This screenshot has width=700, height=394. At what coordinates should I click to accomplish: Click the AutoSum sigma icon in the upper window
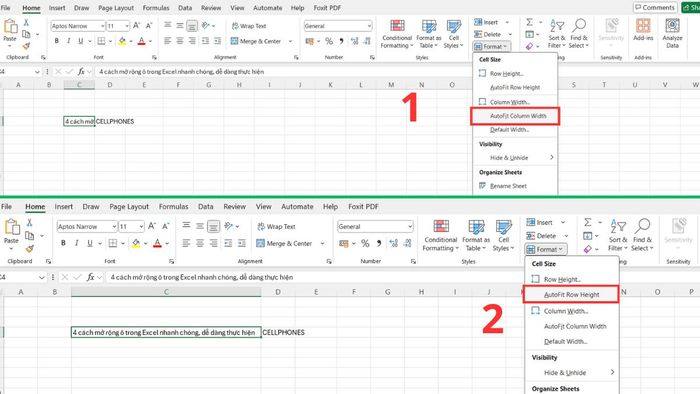529,22
